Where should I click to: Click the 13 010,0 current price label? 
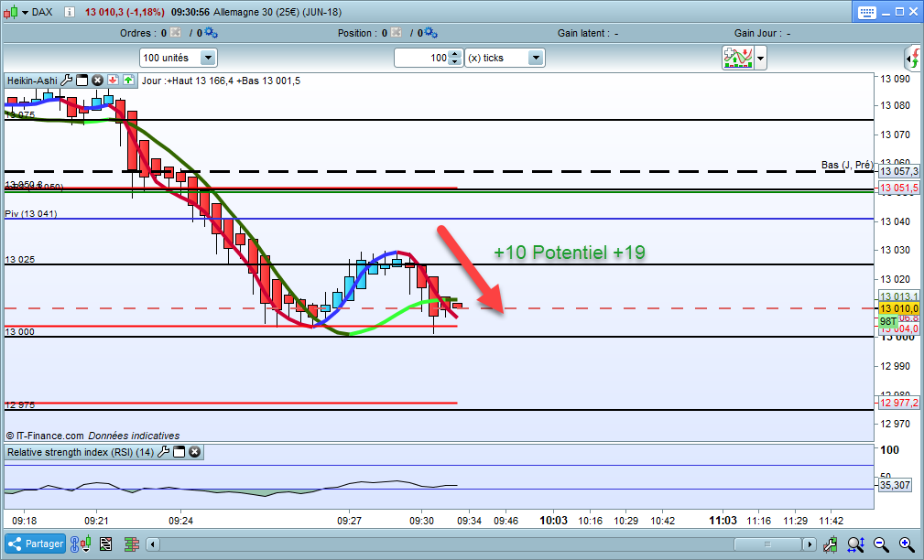[x=898, y=308]
